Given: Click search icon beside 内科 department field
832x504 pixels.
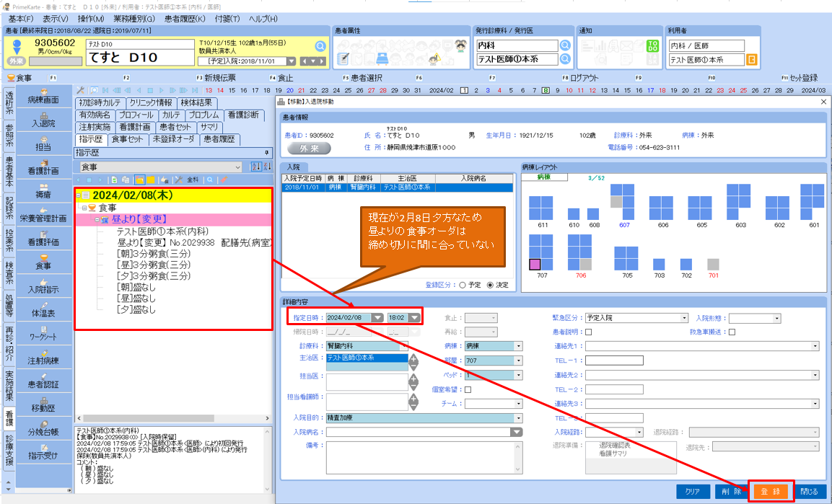Looking at the screenshot, I should pyautogui.click(x=565, y=45).
